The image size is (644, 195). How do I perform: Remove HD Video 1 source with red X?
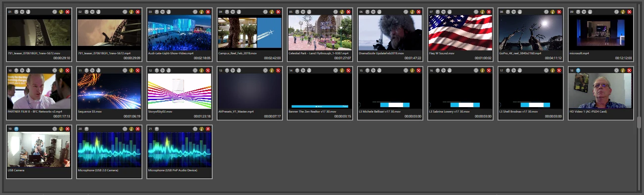pos(630,71)
